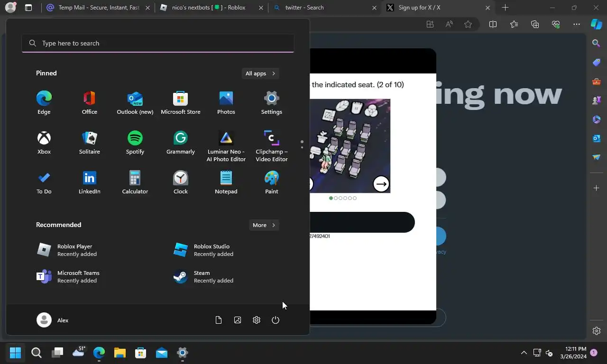Image resolution: width=607 pixels, height=364 pixels.
Task: Click next arrow in captcha image
Action: [381, 184]
